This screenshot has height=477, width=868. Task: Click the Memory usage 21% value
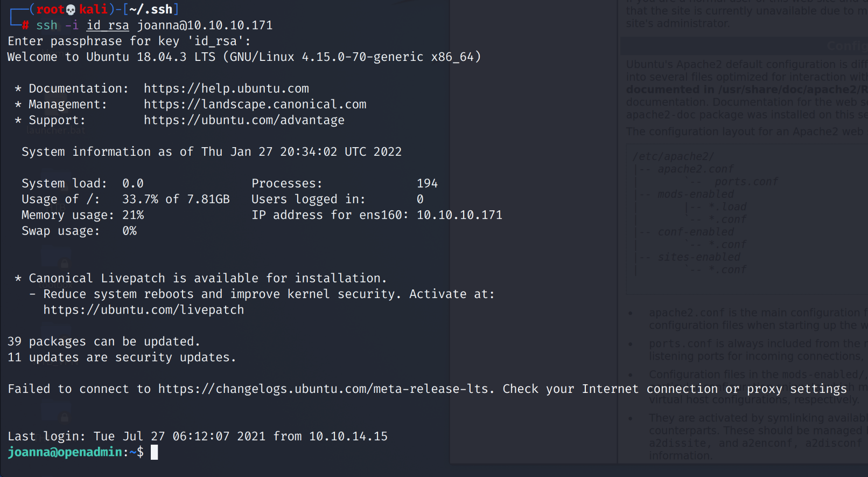click(133, 215)
